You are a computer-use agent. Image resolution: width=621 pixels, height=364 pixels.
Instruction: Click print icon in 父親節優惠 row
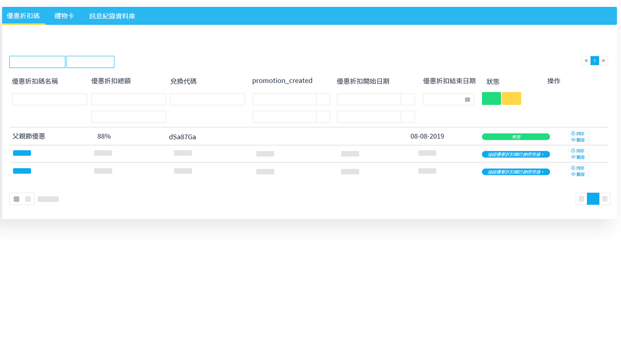tap(573, 134)
